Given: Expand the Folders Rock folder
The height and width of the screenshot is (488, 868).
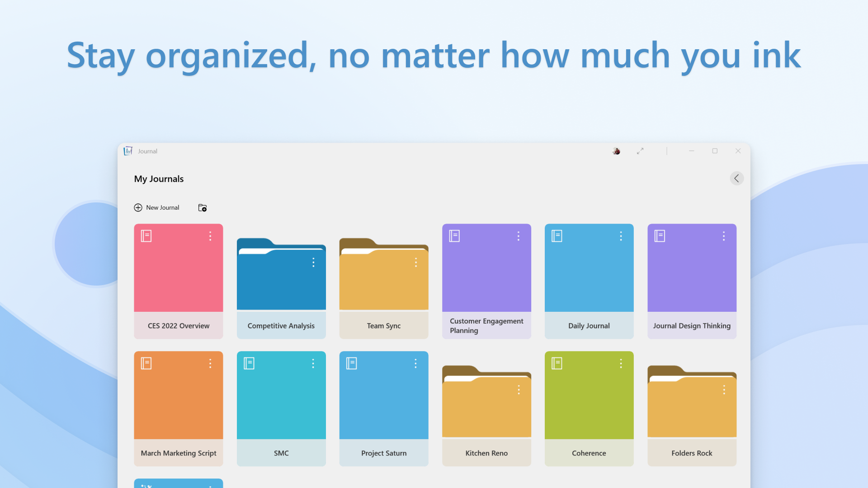Looking at the screenshot, I should coord(692,408).
